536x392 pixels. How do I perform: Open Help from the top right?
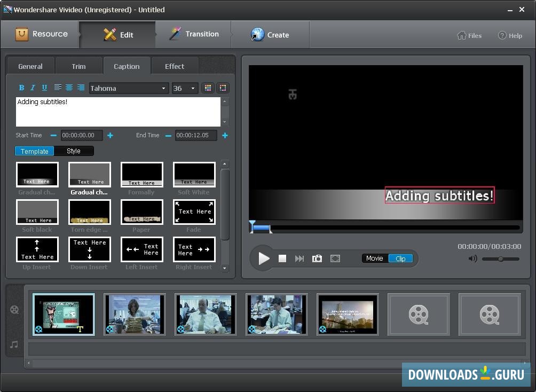click(510, 35)
